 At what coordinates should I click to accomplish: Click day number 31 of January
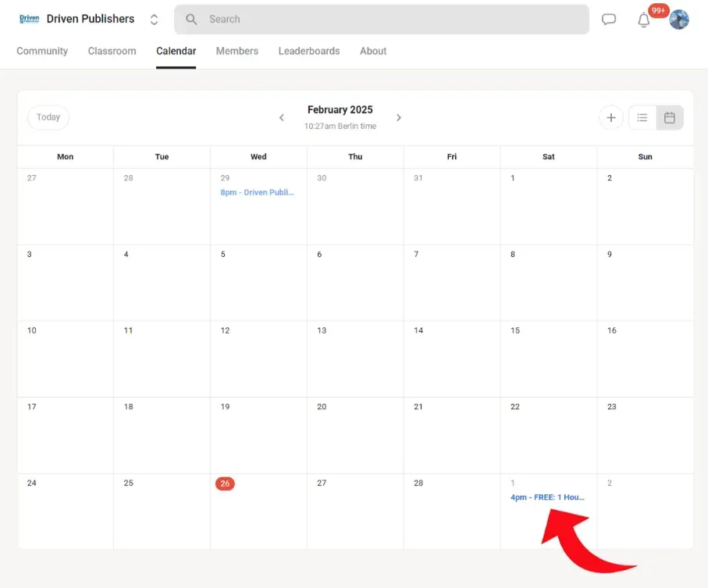pyautogui.click(x=418, y=178)
